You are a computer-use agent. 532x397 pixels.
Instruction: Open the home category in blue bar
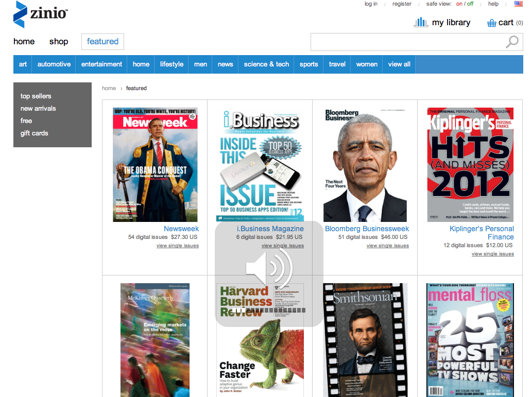pos(141,64)
